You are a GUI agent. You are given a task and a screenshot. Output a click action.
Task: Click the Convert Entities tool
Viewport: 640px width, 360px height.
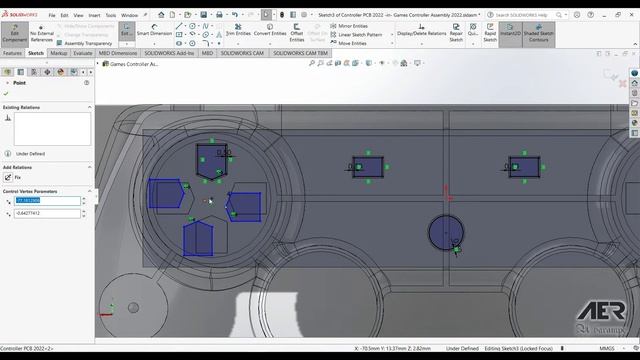pos(270,30)
